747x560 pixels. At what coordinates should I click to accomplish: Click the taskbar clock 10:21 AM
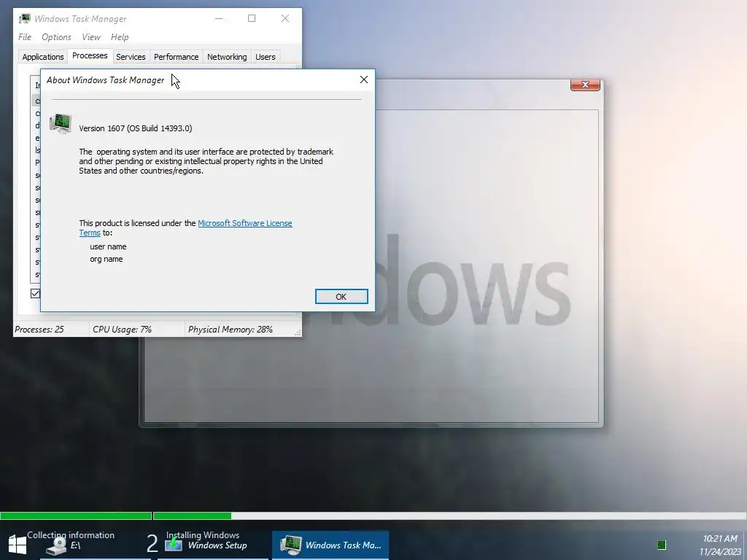[720, 539]
